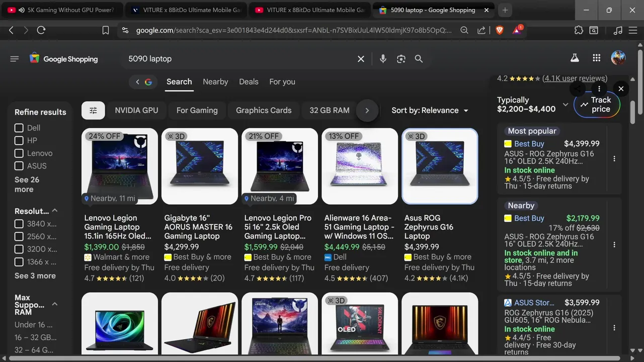This screenshot has height=362, width=644.
Task: Check the ASUS brand filter
Action: (x=19, y=166)
